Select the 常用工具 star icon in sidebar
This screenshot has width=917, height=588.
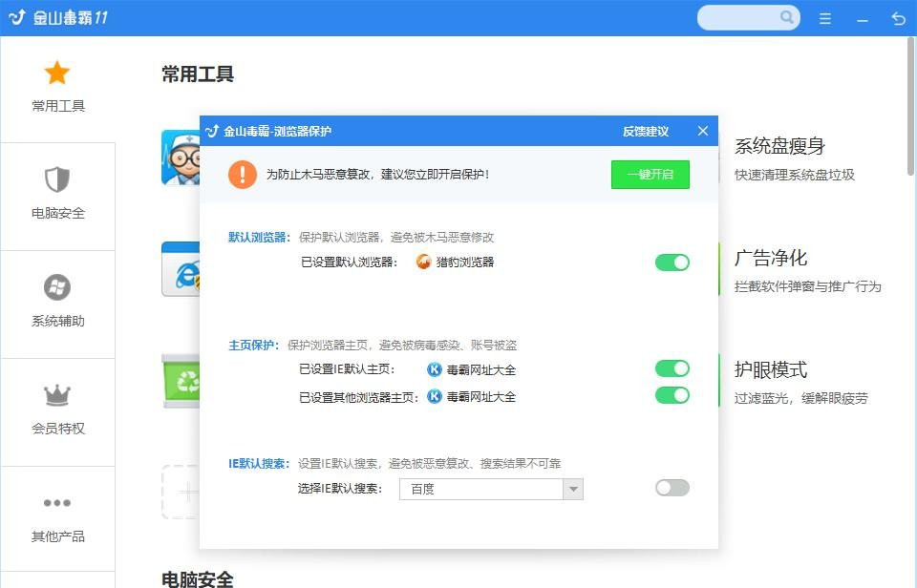point(57,73)
